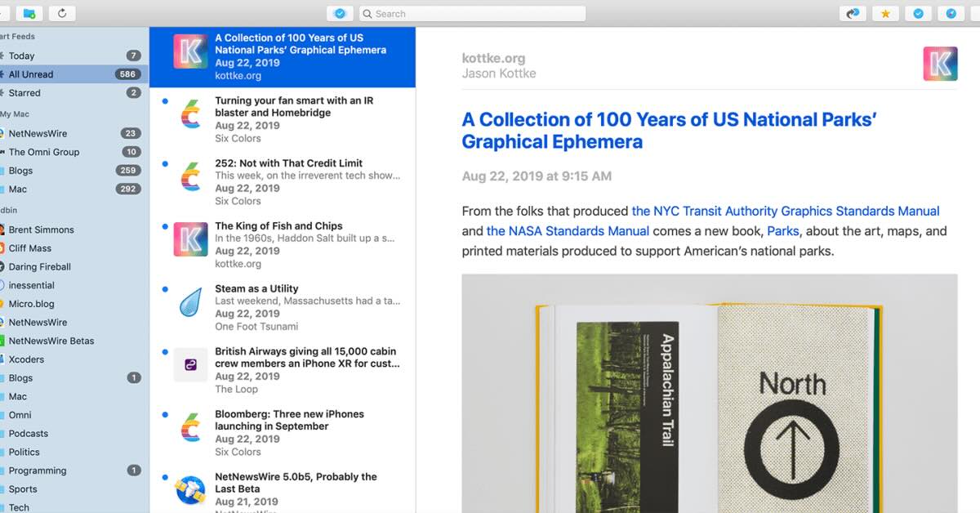The height and width of the screenshot is (513, 980).
Task: Open the article in browser via Safari button
Action: [951, 13]
